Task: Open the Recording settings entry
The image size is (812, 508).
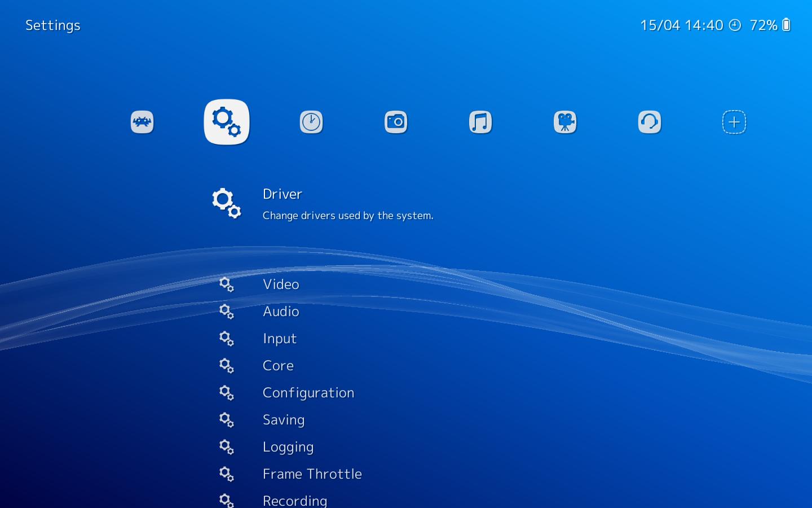Action: tap(295, 500)
